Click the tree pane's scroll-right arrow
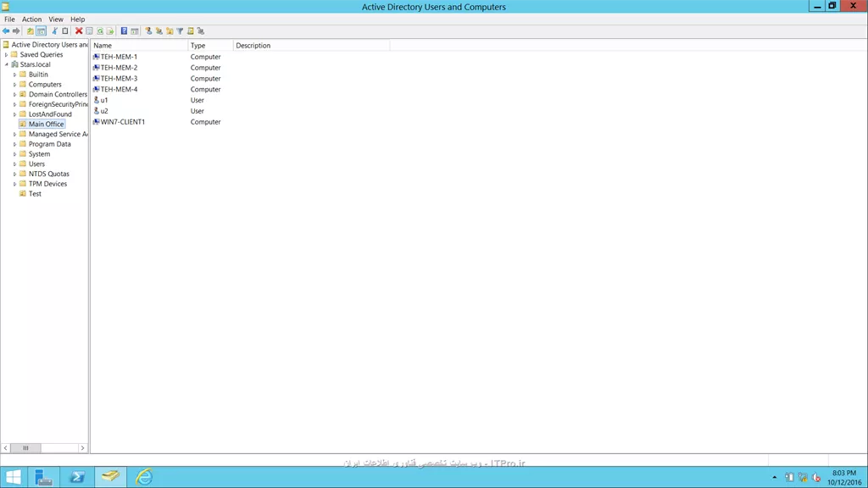 coord(82,448)
